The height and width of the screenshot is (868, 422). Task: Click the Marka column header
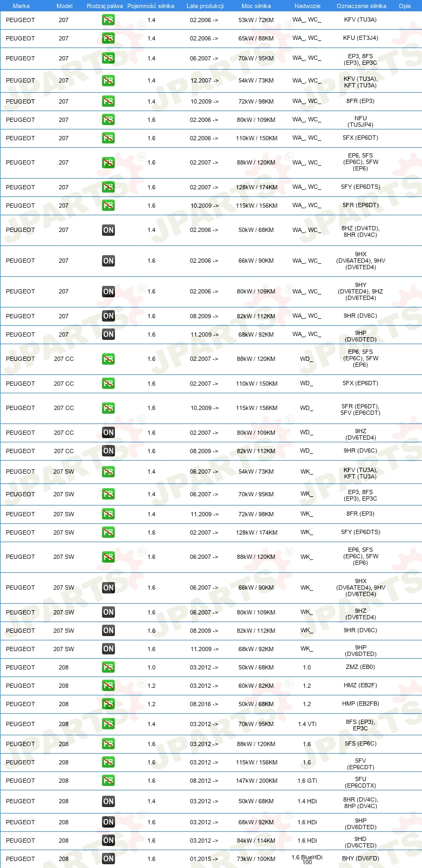click(x=21, y=6)
